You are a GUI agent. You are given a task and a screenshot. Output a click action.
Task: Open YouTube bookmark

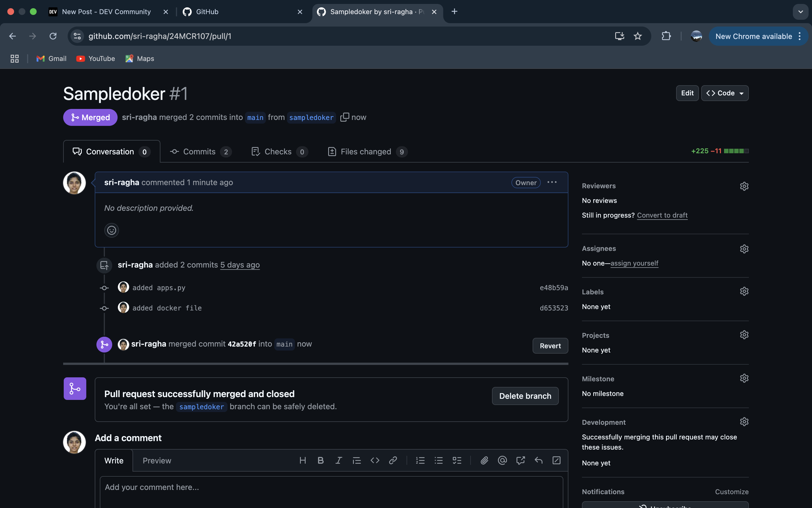click(96, 58)
